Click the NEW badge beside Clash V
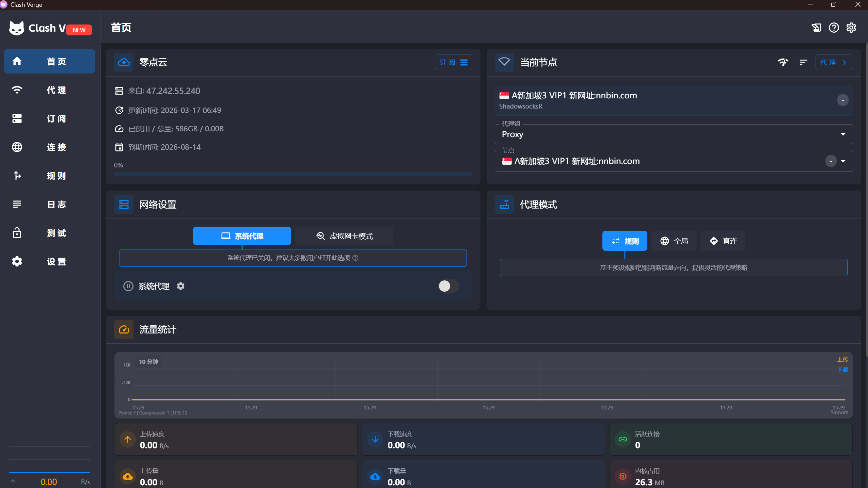868x488 pixels. coord(79,30)
